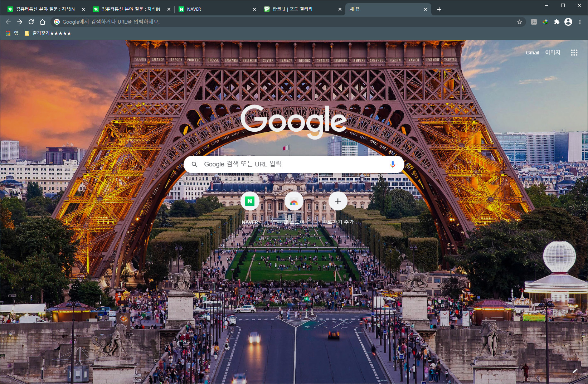Viewport: 588px width, 384px height.
Task: Open the 이미지 link
Action: (553, 53)
